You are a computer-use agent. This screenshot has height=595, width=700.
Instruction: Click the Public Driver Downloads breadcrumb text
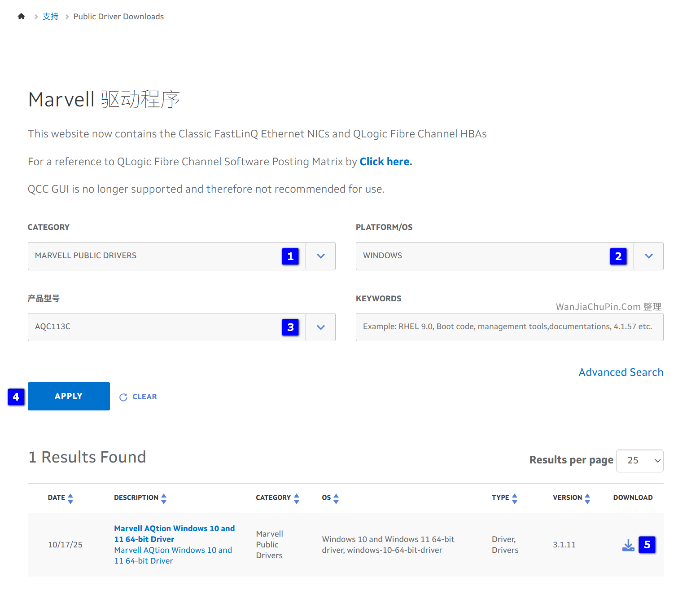[x=118, y=17]
